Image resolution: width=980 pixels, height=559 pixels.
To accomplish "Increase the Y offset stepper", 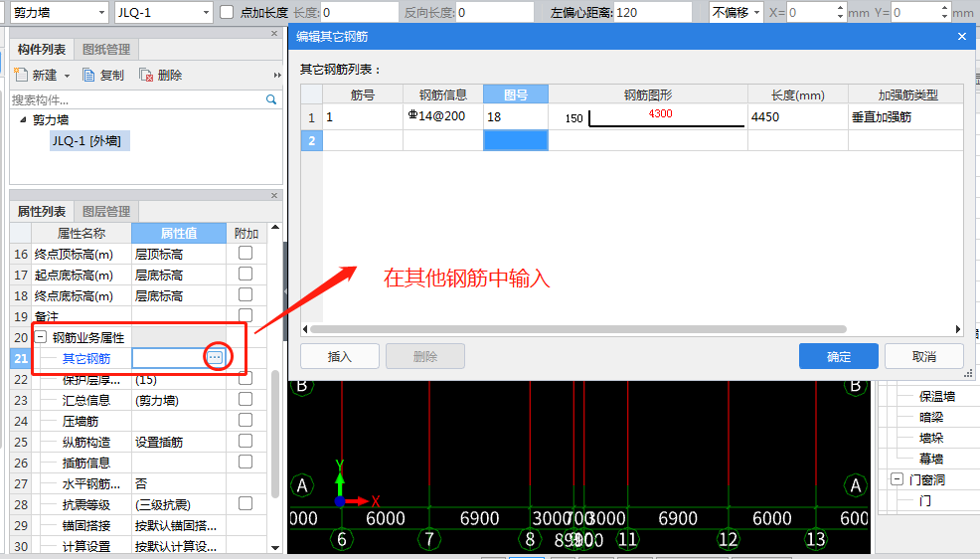I will click(x=944, y=8).
